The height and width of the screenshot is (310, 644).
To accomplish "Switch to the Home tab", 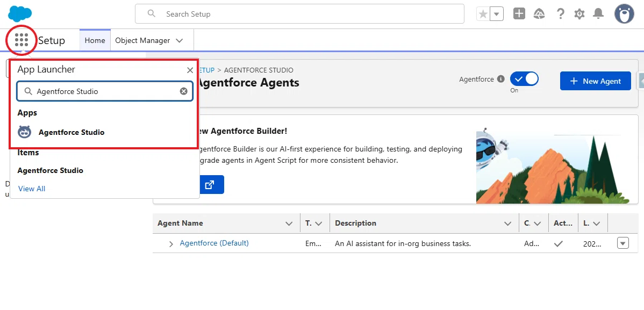I will (x=95, y=40).
